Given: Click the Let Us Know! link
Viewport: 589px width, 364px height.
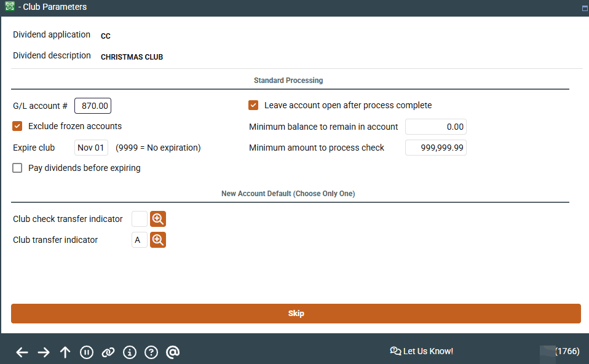Looking at the screenshot, I should click(422, 351).
